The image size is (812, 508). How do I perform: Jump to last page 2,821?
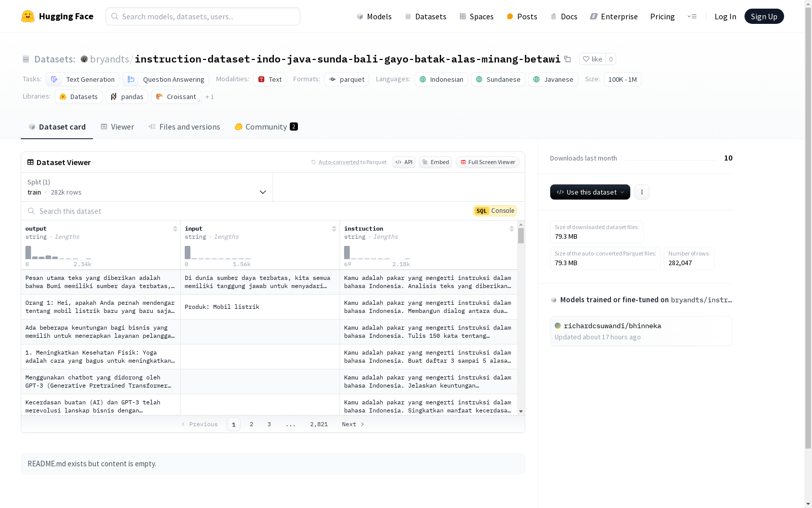coord(319,424)
